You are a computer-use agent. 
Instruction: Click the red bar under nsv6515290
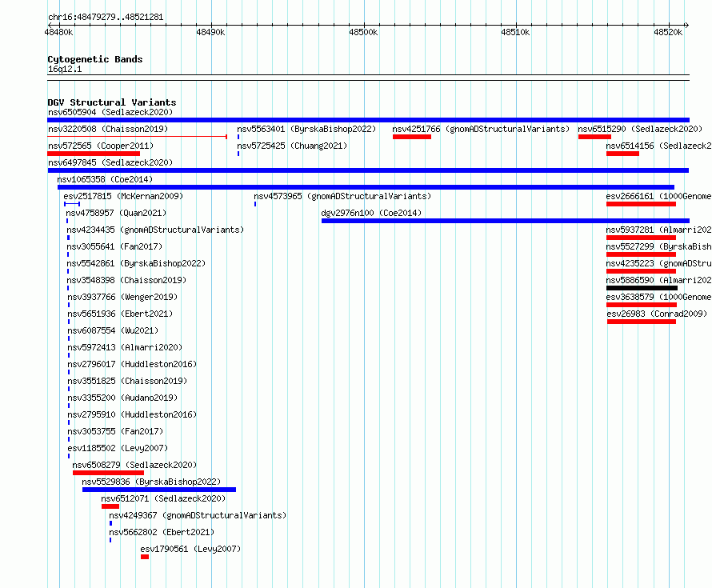tap(595, 137)
